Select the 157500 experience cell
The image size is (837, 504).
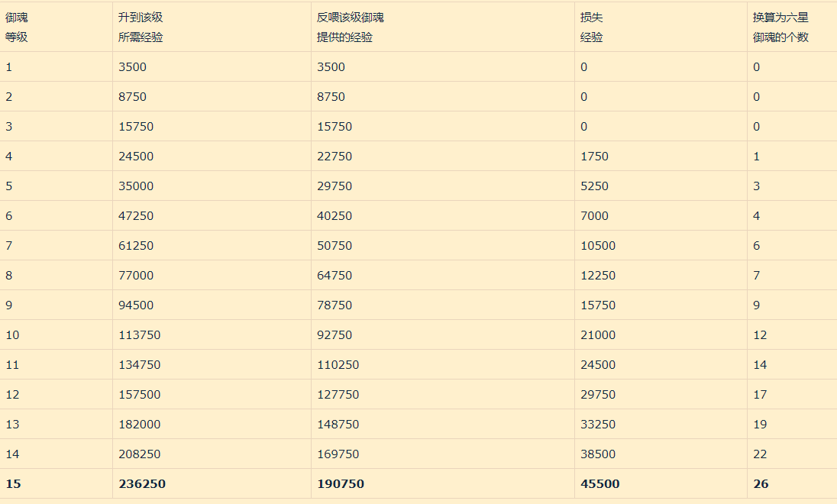[x=139, y=395]
